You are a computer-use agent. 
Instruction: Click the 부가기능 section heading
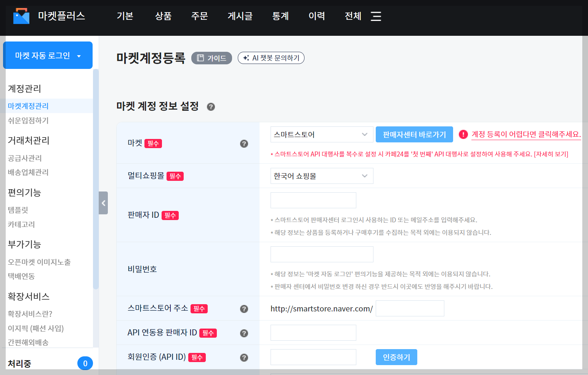24,244
